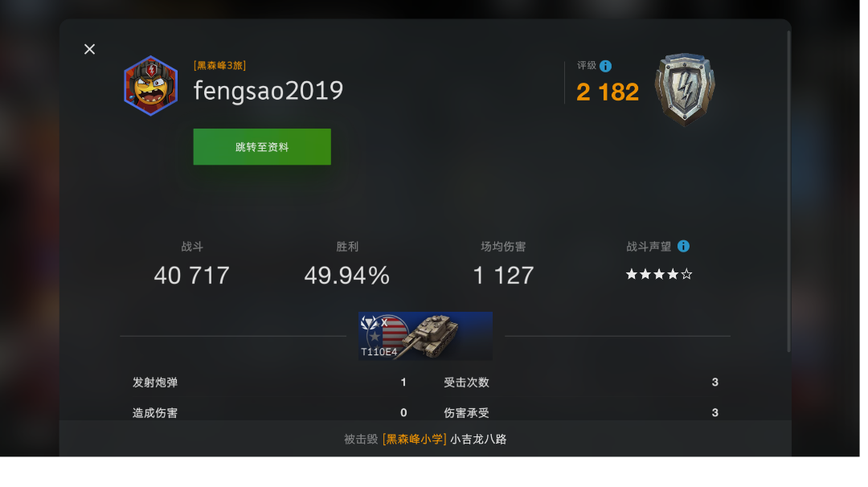Open the battle reputation info icon

point(684,246)
